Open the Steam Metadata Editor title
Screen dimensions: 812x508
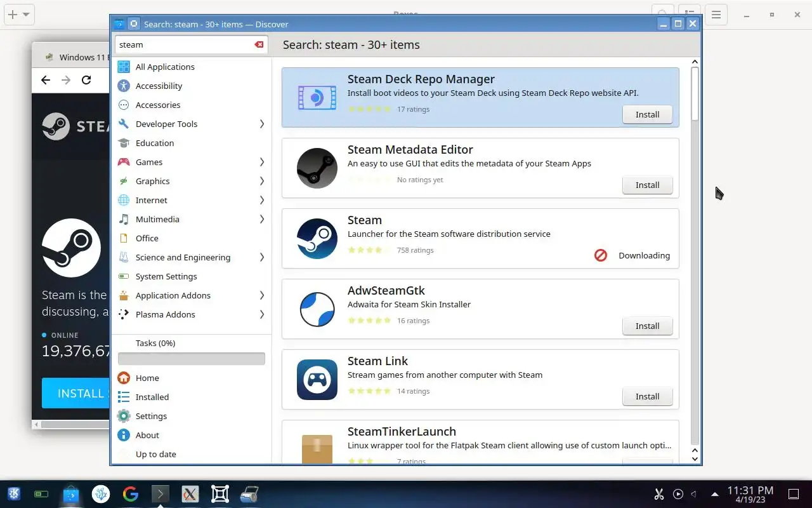click(x=410, y=149)
